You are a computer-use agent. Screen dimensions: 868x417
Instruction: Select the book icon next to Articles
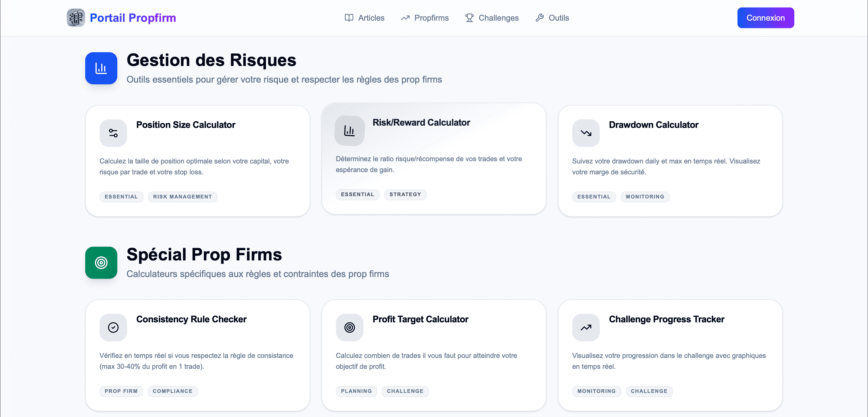pos(349,17)
